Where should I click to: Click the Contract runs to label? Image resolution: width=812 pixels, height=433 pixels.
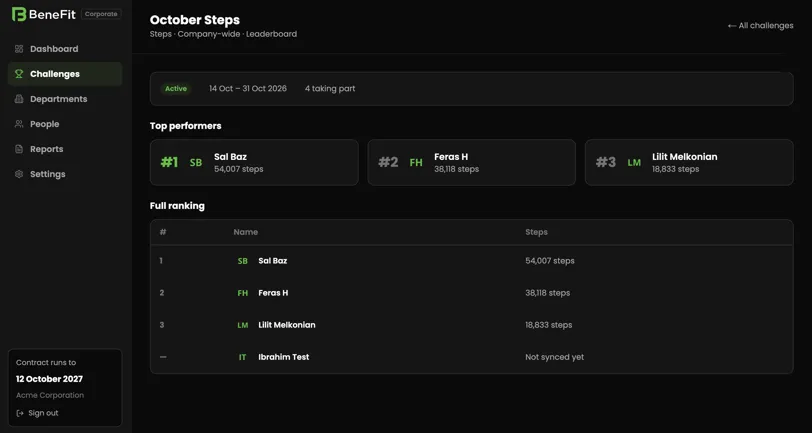(46, 363)
